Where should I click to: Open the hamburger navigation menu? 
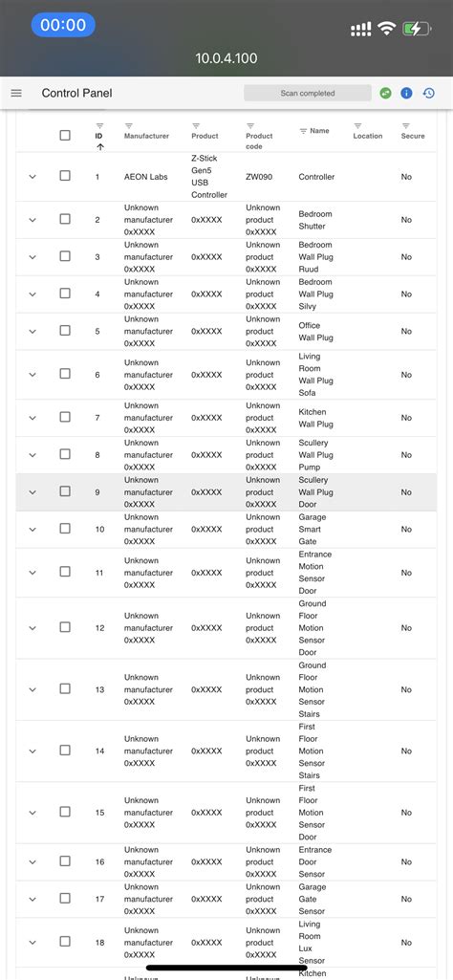(x=17, y=93)
